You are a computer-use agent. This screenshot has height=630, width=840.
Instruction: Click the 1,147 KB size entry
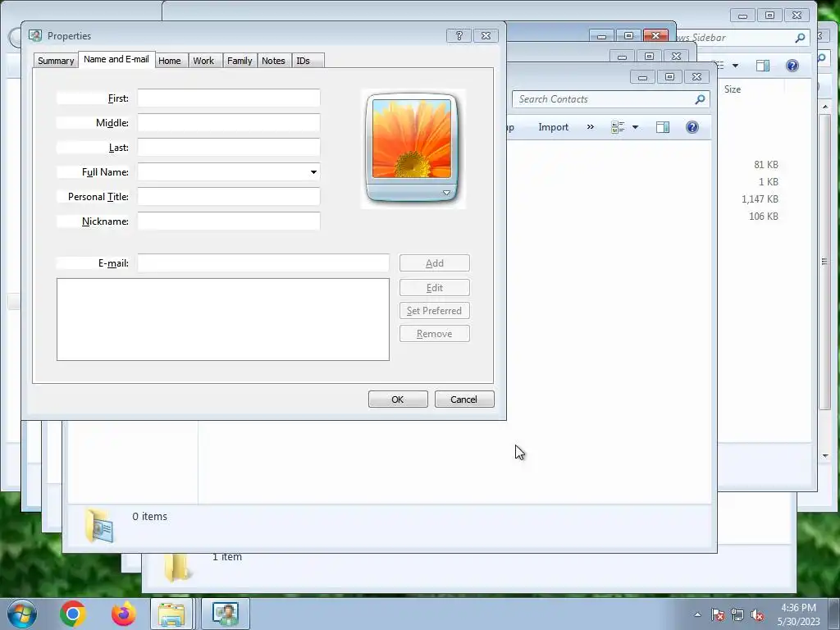click(x=760, y=199)
